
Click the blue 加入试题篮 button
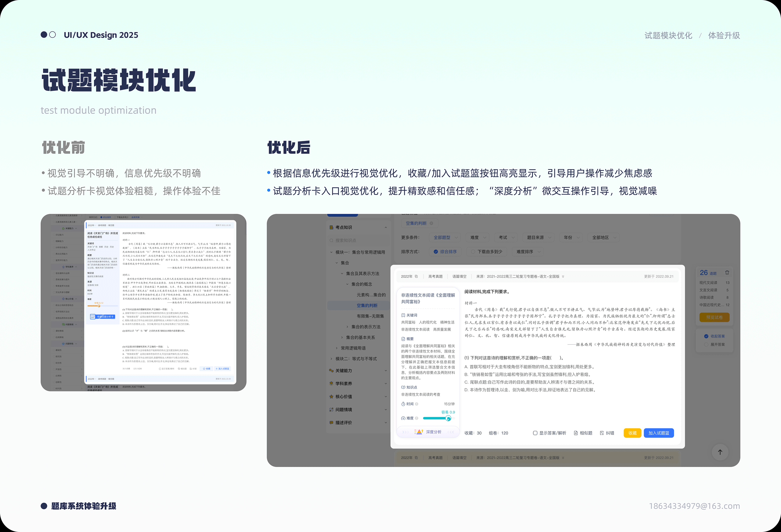tap(658, 433)
